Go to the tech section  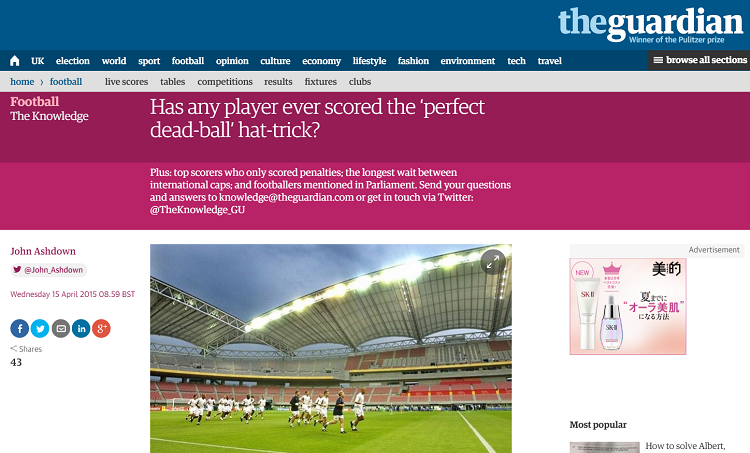click(x=517, y=61)
